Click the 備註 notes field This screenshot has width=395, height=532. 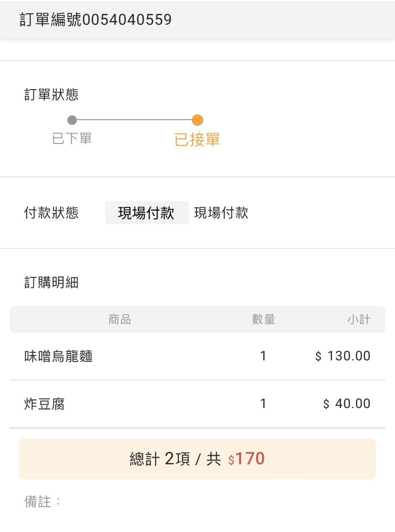(x=197, y=501)
